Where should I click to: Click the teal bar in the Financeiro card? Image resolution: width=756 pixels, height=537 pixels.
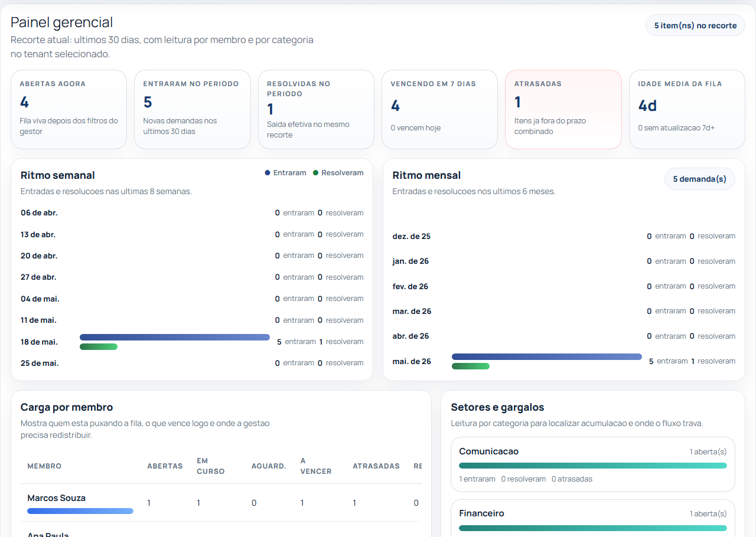(x=593, y=528)
